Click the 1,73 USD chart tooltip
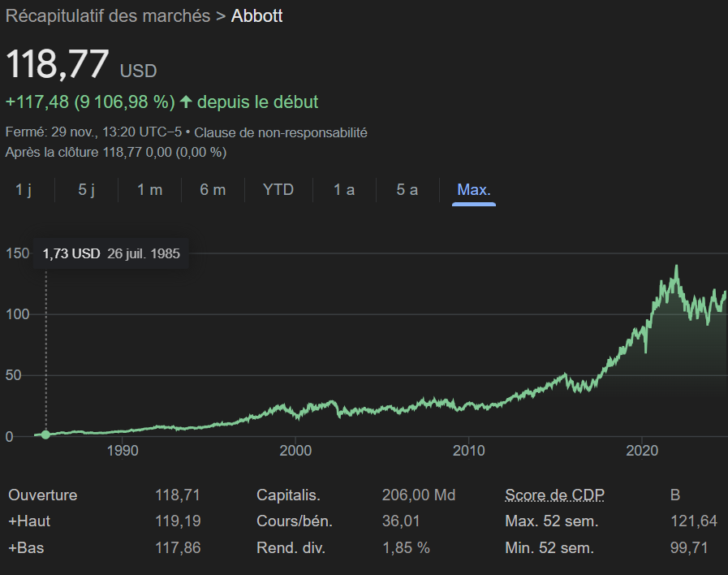The height and width of the screenshot is (575, 728). pyautogui.click(x=111, y=253)
